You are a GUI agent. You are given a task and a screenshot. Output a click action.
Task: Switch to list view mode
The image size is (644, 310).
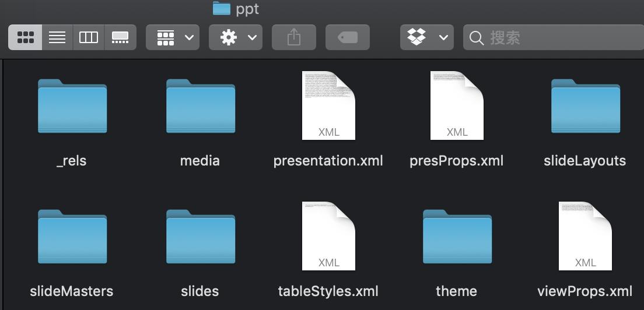click(x=57, y=37)
